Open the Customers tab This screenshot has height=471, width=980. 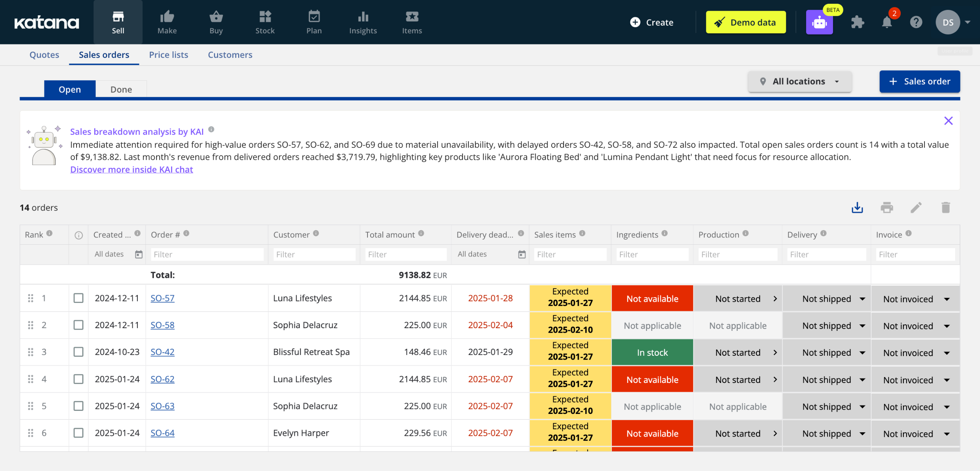(230, 55)
